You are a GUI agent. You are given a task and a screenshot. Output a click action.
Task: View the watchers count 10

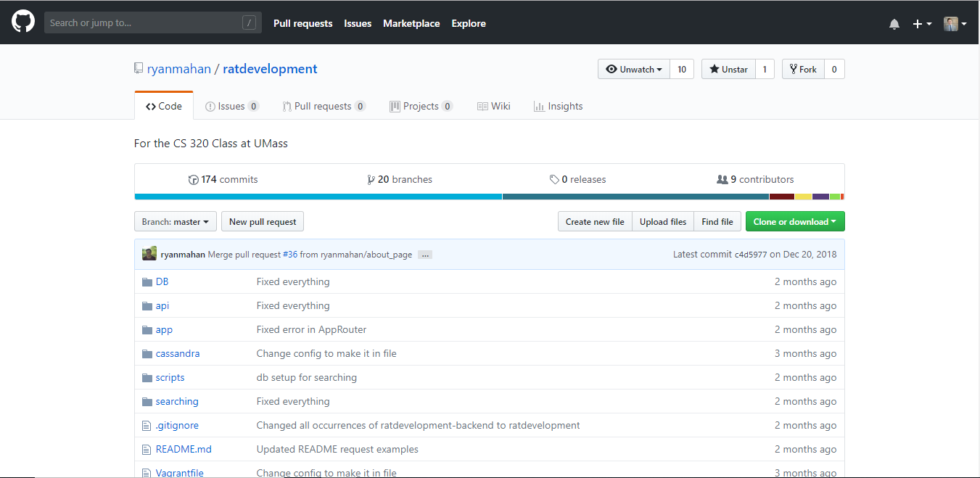[x=682, y=69]
